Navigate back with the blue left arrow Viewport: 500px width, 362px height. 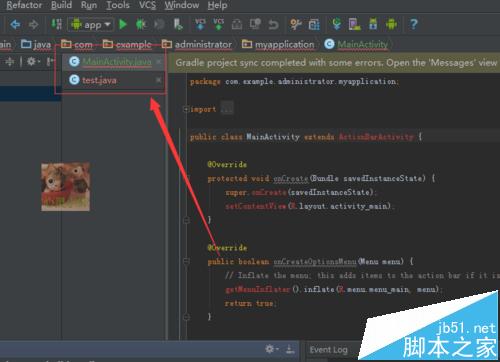pos(15,24)
